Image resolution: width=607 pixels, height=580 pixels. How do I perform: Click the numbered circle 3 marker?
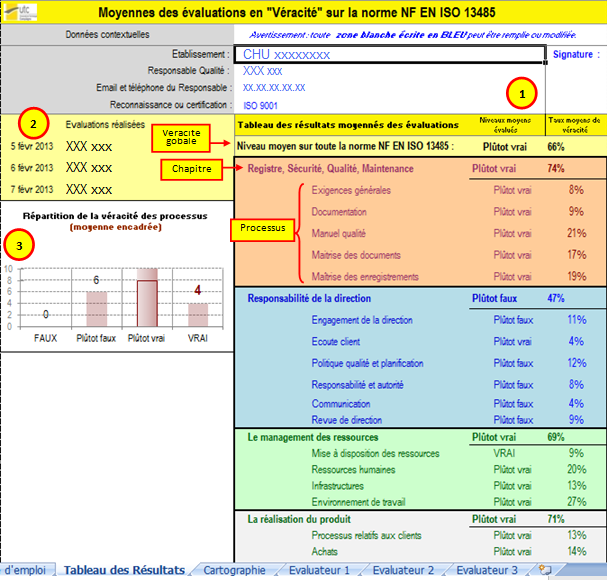pyautogui.click(x=18, y=244)
